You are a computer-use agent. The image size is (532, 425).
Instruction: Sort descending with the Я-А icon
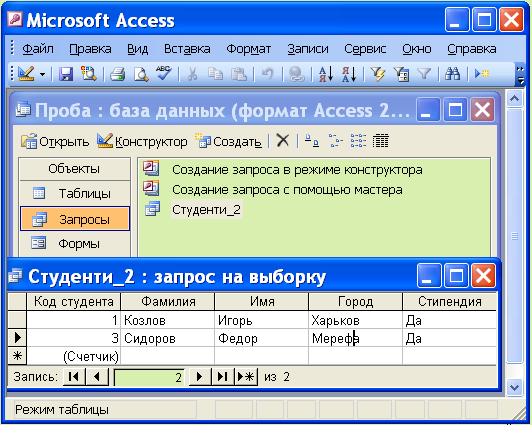(x=349, y=74)
